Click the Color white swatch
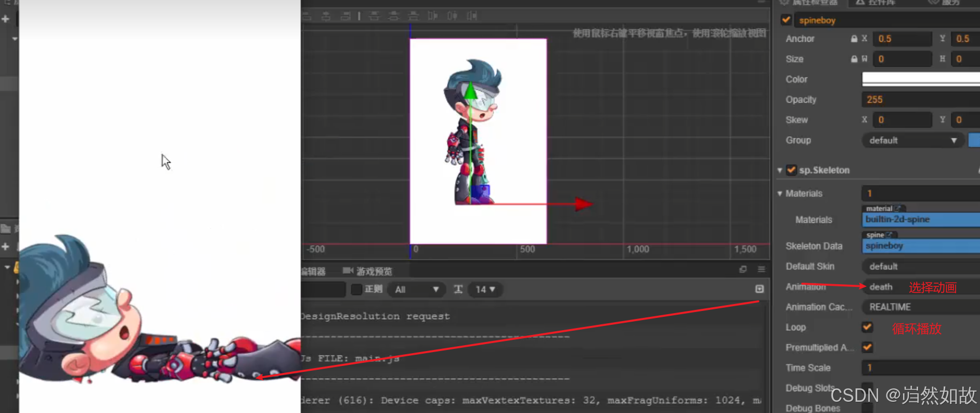 [921, 79]
